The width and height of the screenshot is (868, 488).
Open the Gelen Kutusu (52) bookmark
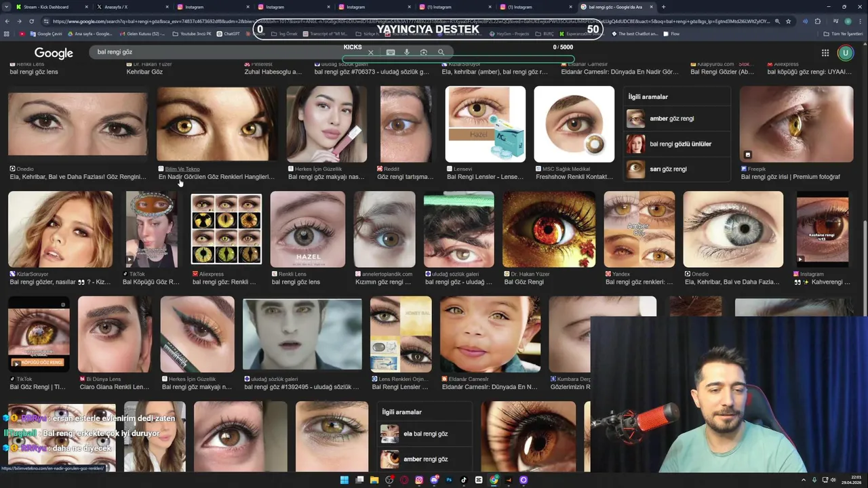(x=141, y=34)
